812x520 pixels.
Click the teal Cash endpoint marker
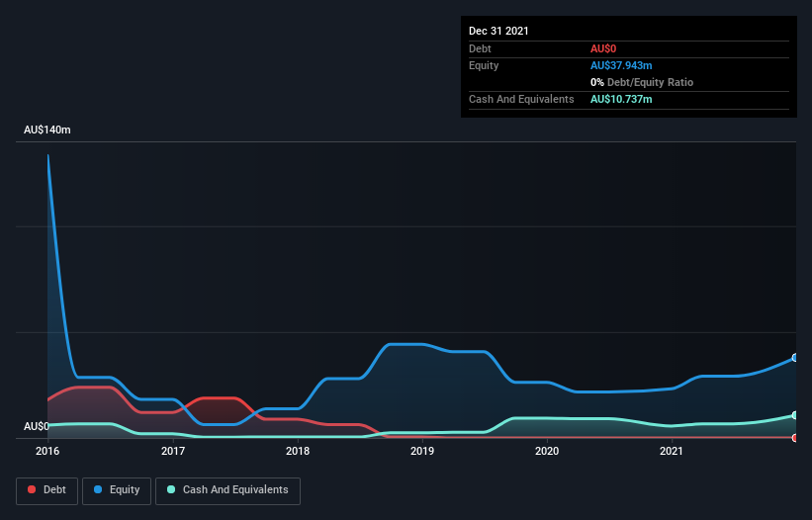point(795,415)
